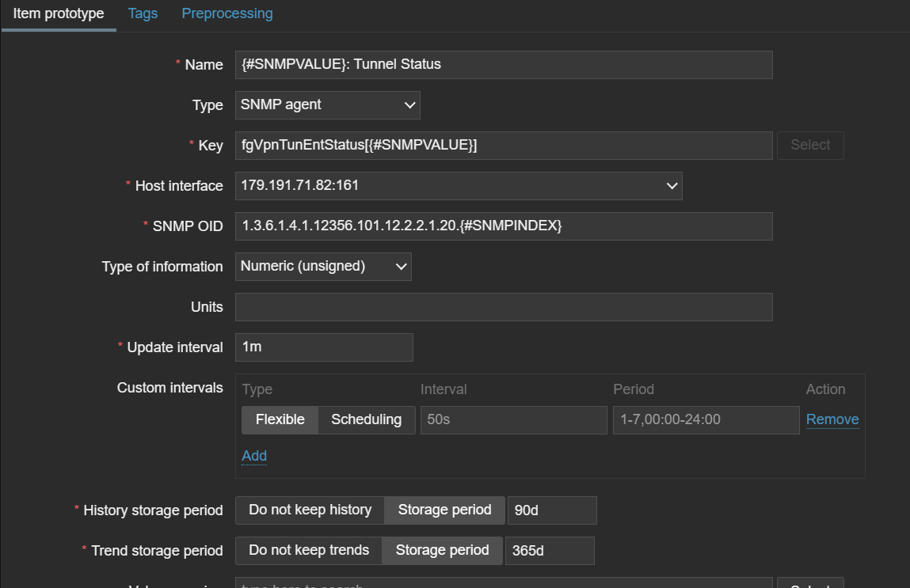Expand the Type of information dropdown
This screenshot has width=910, height=588.
tap(323, 267)
